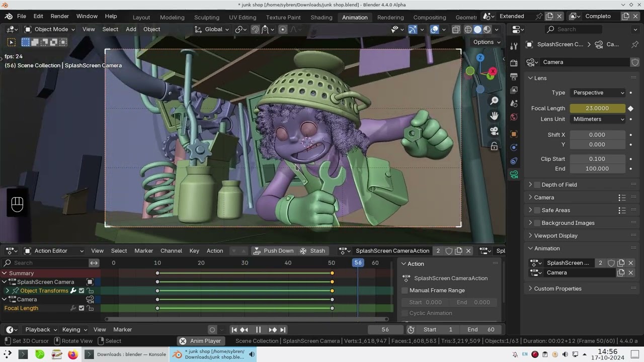Open the Output properties tab (printer icon)
The width and height of the screenshot is (644, 362).
click(x=514, y=76)
